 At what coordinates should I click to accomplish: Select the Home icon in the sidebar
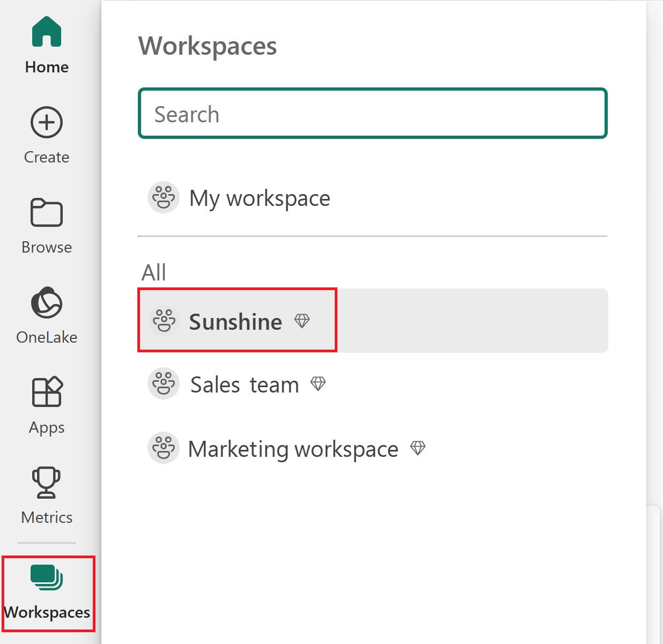point(46,32)
